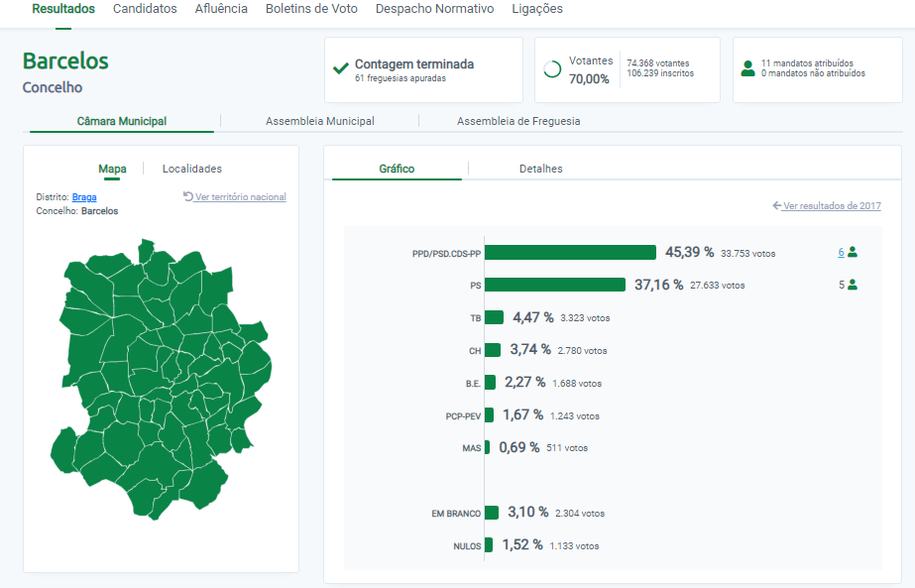Switch to the Afluência tab
This screenshot has height=588, width=915.
pyautogui.click(x=221, y=9)
